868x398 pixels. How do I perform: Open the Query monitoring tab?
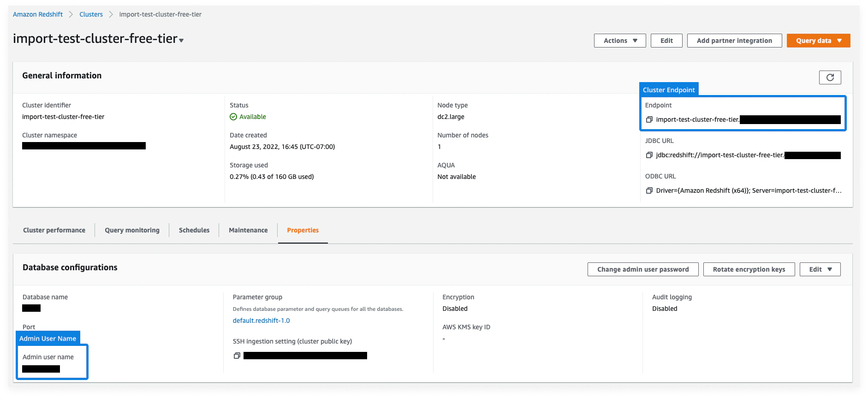[132, 230]
